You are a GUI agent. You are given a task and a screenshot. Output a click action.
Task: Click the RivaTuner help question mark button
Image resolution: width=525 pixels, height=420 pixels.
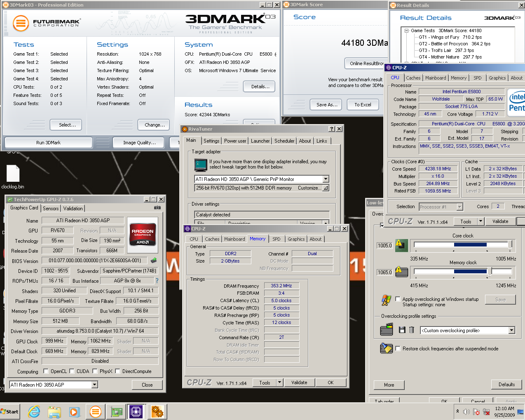(x=332, y=129)
